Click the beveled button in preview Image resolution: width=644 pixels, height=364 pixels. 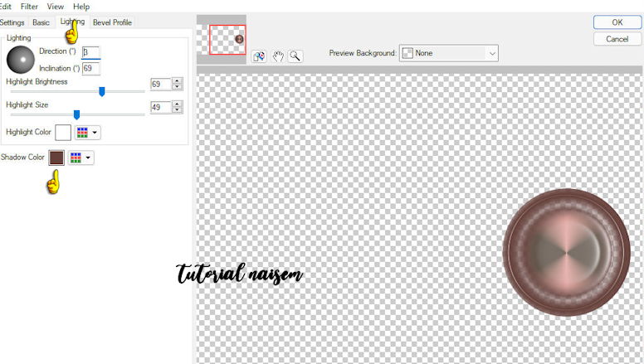click(566, 252)
